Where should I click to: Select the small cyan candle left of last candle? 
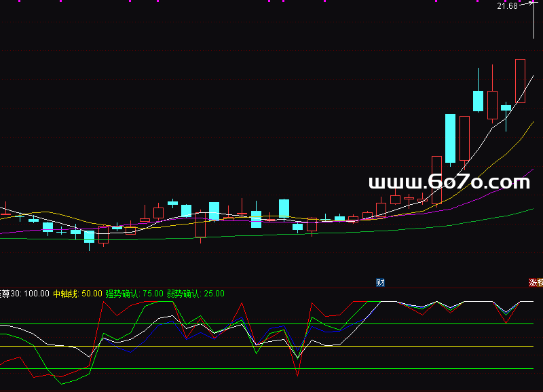[506, 107]
